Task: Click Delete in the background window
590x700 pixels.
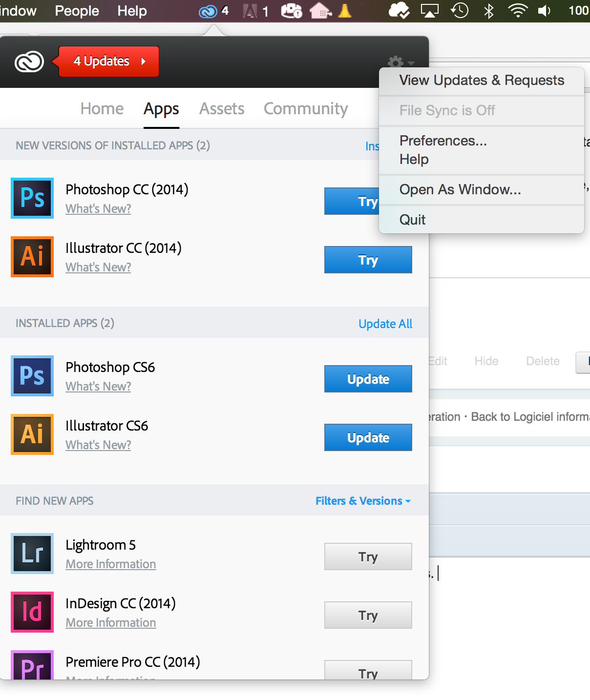Action: tap(543, 361)
